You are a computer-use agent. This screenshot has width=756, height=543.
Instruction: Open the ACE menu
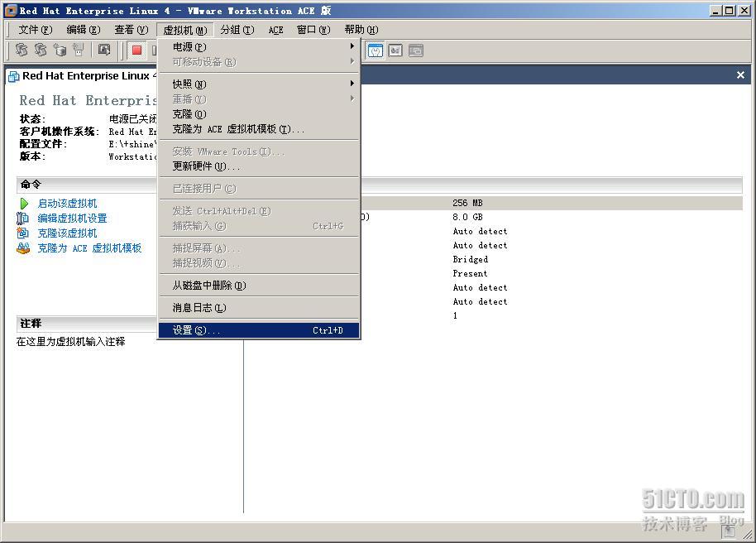click(x=275, y=30)
